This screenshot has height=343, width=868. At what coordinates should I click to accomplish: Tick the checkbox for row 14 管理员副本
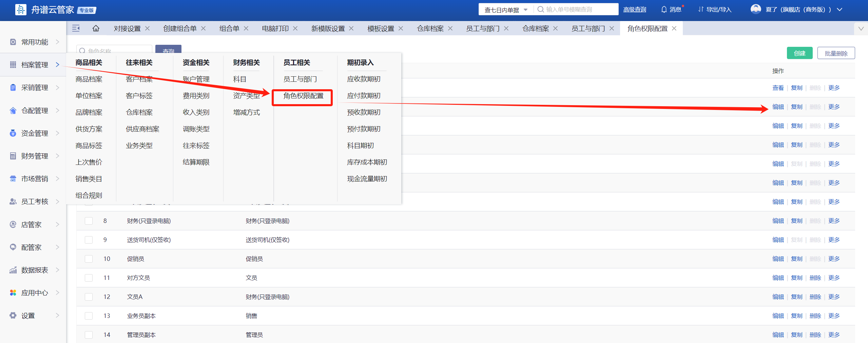[89, 335]
